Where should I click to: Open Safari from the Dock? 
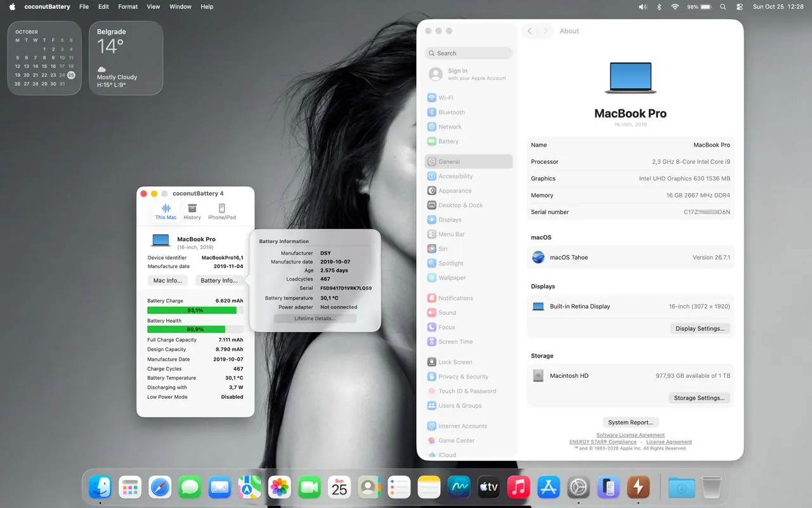(x=160, y=488)
